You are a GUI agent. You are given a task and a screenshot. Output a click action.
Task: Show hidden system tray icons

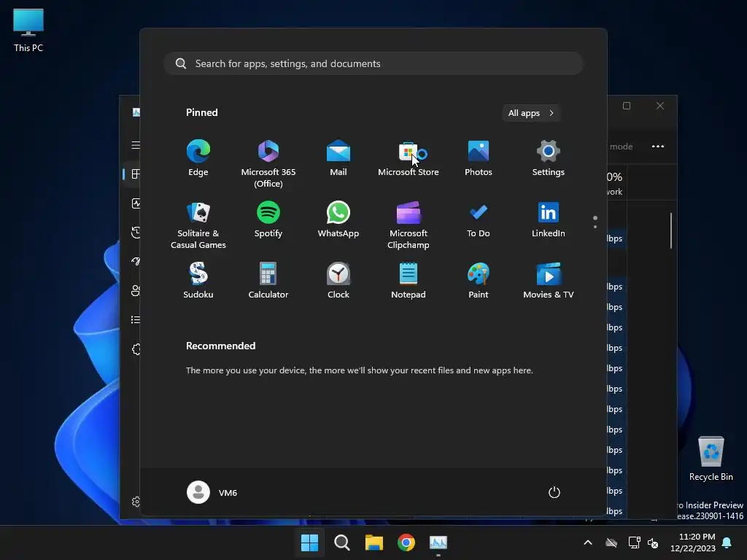pyautogui.click(x=588, y=542)
